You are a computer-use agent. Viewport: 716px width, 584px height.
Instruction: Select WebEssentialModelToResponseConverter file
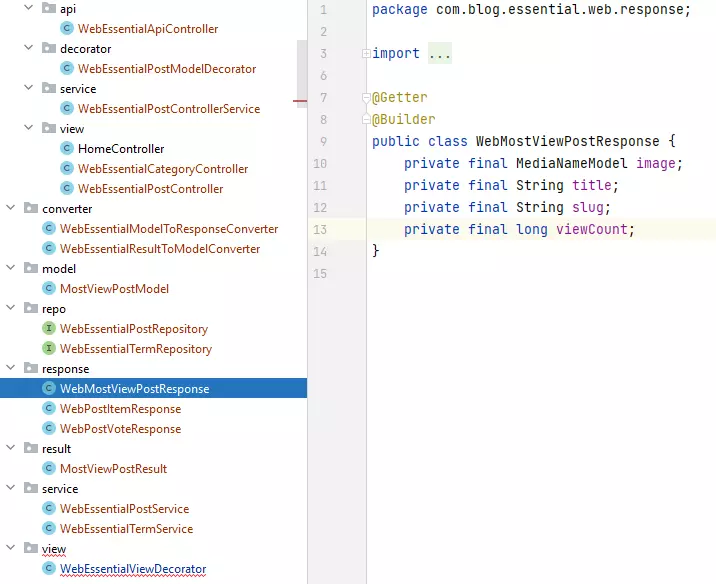[168, 229]
